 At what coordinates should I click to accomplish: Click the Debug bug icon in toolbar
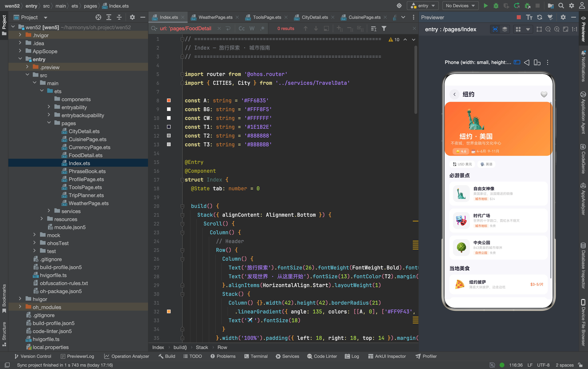tap(496, 6)
